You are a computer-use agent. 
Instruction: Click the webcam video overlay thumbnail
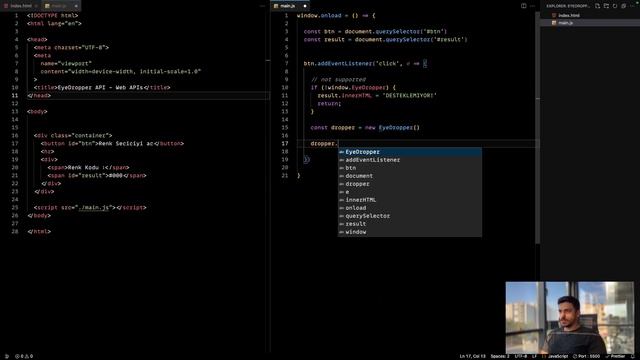[570, 318]
